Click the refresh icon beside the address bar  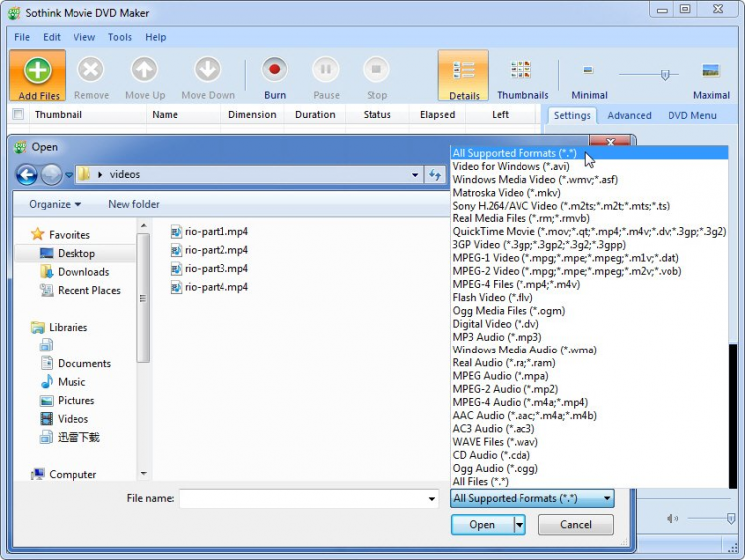click(434, 175)
